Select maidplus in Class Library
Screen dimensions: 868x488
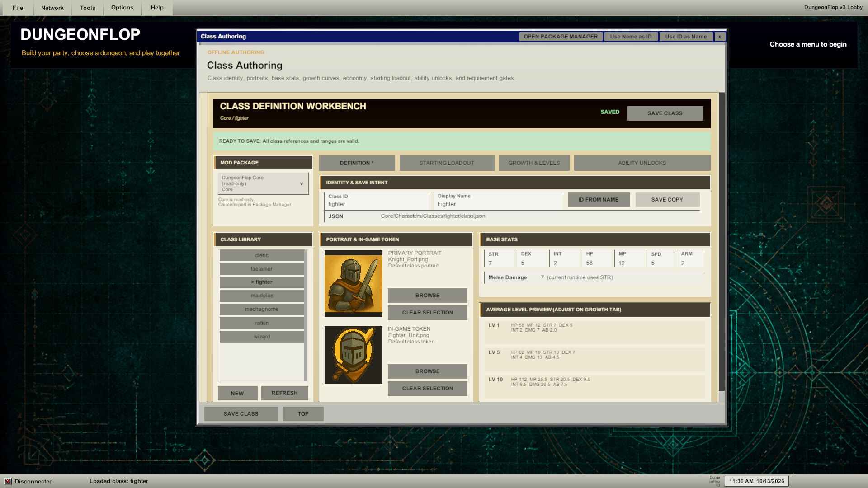262,296
